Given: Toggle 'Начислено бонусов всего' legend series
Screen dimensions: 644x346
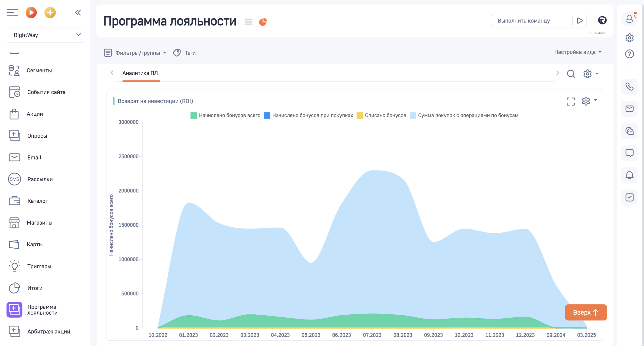Looking at the screenshot, I should pos(229,115).
